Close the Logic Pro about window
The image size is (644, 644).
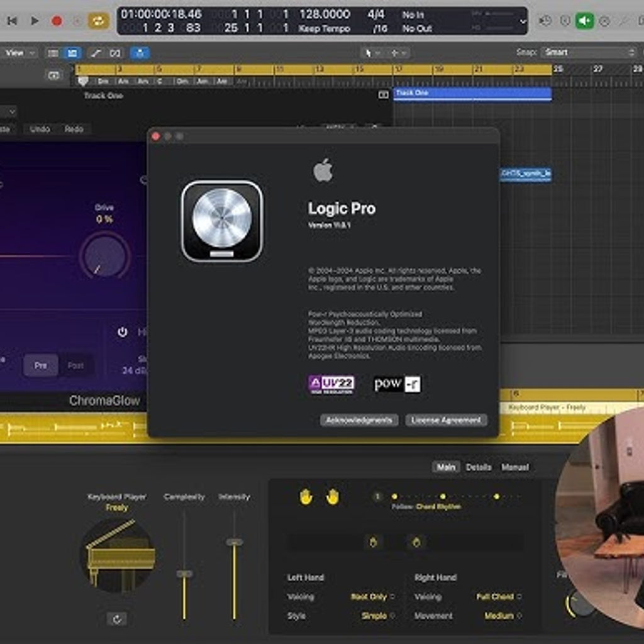tap(156, 136)
